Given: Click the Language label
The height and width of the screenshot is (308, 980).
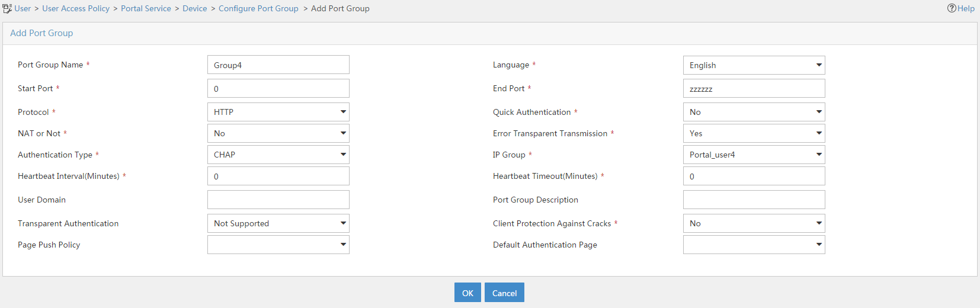Looking at the screenshot, I should tap(511, 65).
